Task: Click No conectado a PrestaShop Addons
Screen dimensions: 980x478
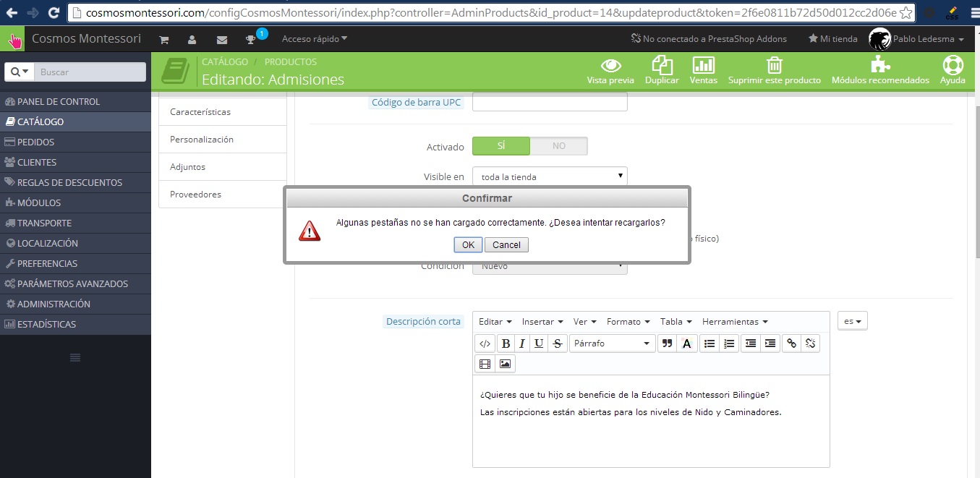Action: pos(709,39)
